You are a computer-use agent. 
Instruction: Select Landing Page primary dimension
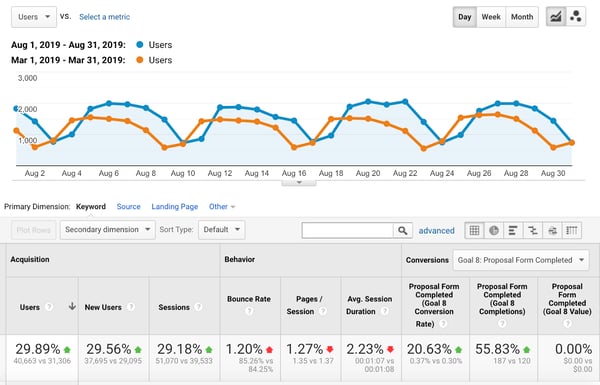coord(174,207)
